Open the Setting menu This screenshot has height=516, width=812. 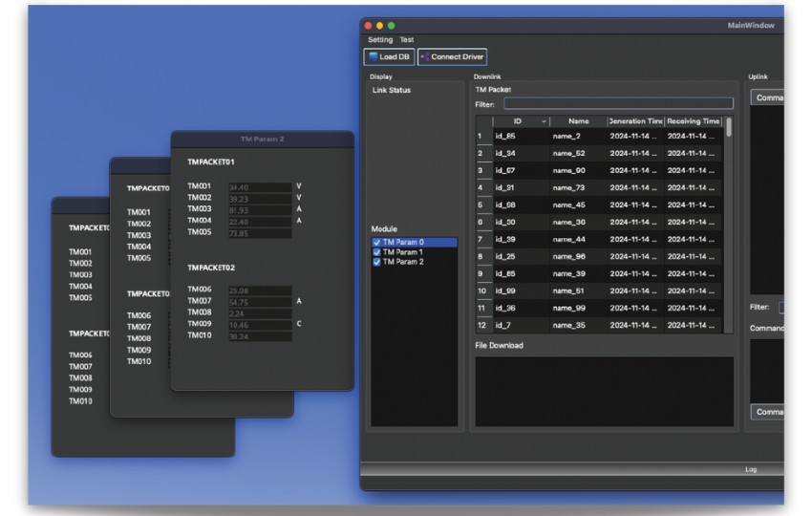coord(380,40)
